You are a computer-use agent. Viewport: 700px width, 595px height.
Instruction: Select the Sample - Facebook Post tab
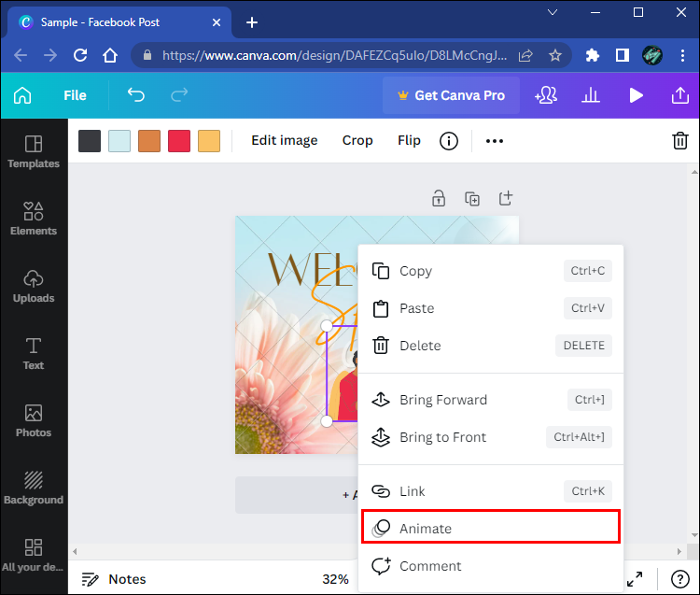tap(119, 22)
